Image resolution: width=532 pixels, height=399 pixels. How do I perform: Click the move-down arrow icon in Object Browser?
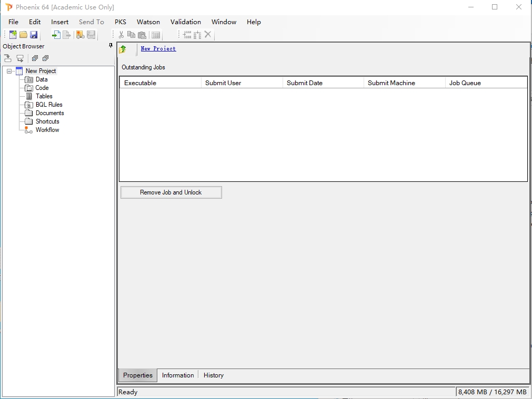(7, 58)
